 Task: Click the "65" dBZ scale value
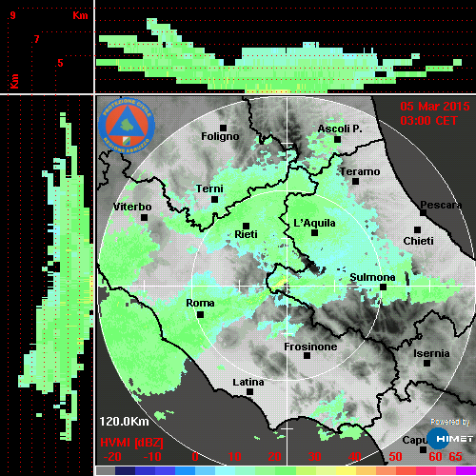[x=455, y=457]
